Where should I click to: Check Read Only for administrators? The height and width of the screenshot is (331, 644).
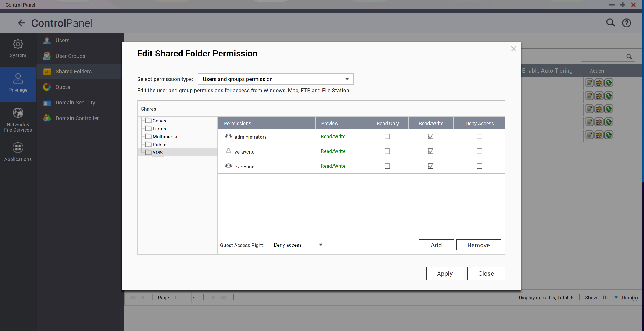(387, 136)
